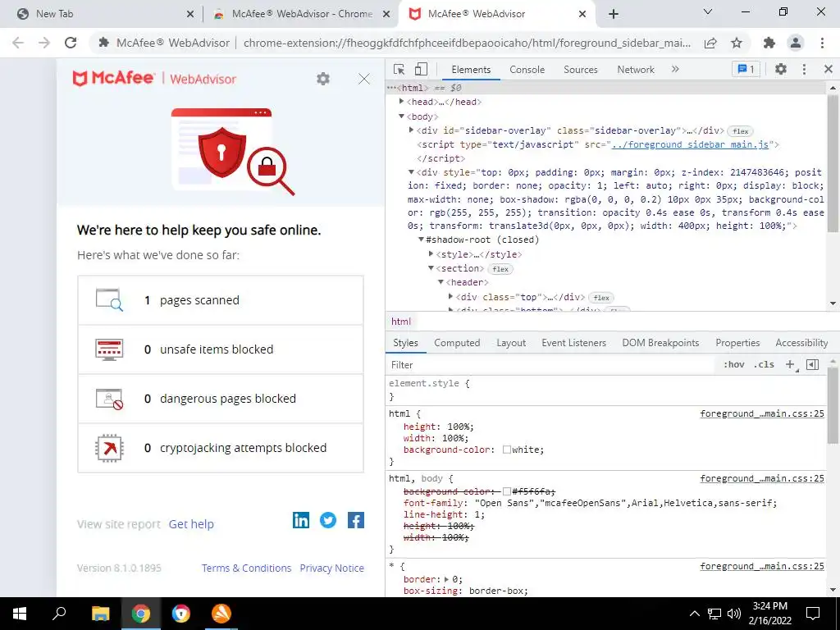Expand the style element node
This screenshot has height=630, width=840.
click(431, 254)
